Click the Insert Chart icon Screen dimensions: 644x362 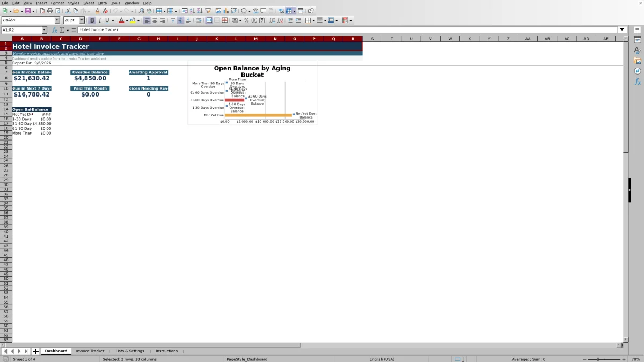click(226, 11)
